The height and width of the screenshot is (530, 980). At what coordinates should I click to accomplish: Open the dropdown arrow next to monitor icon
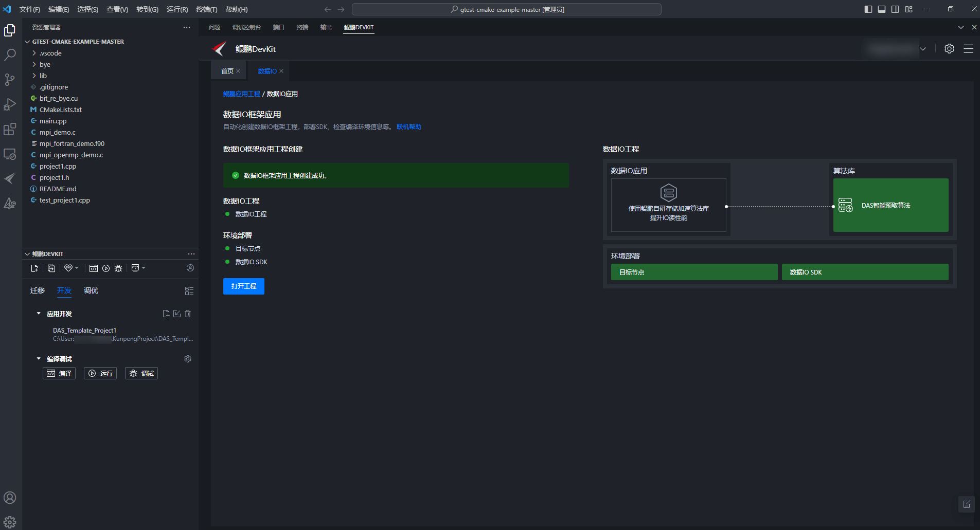click(x=144, y=268)
